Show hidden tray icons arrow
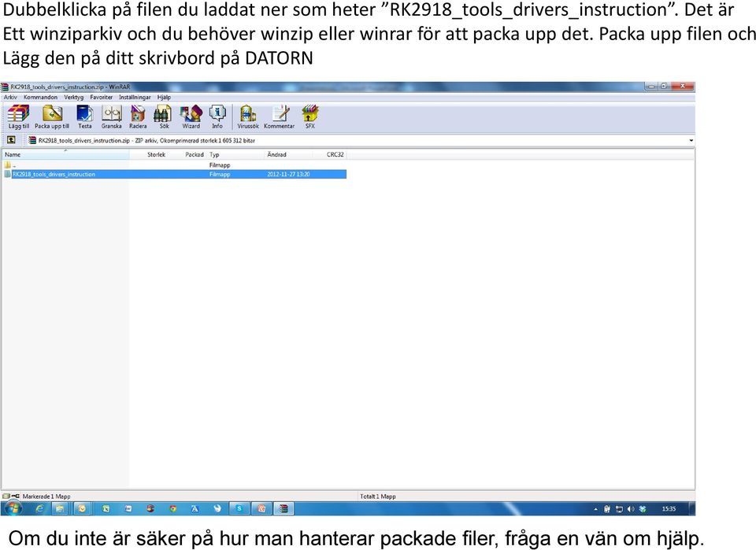Viewport: 756px width, 550px height. tap(595, 509)
